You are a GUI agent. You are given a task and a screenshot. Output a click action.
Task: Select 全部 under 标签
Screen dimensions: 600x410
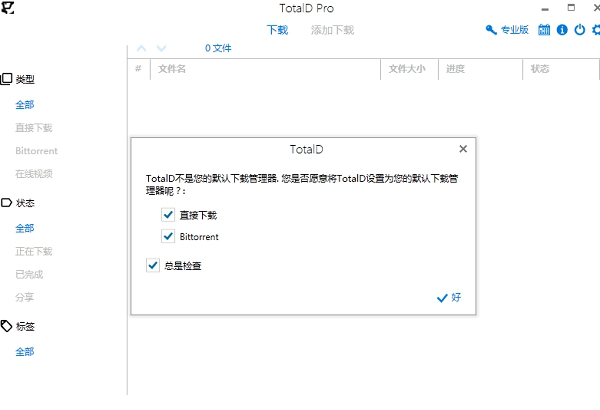25,352
